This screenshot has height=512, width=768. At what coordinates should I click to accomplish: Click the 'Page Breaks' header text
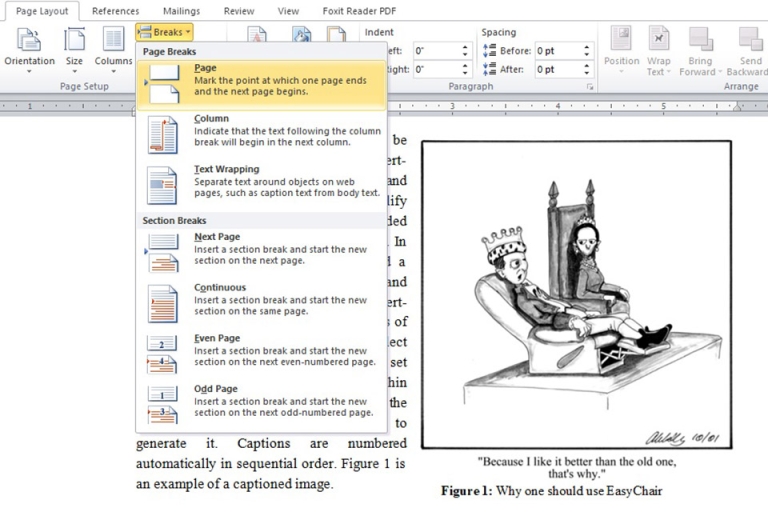(x=169, y=51)
